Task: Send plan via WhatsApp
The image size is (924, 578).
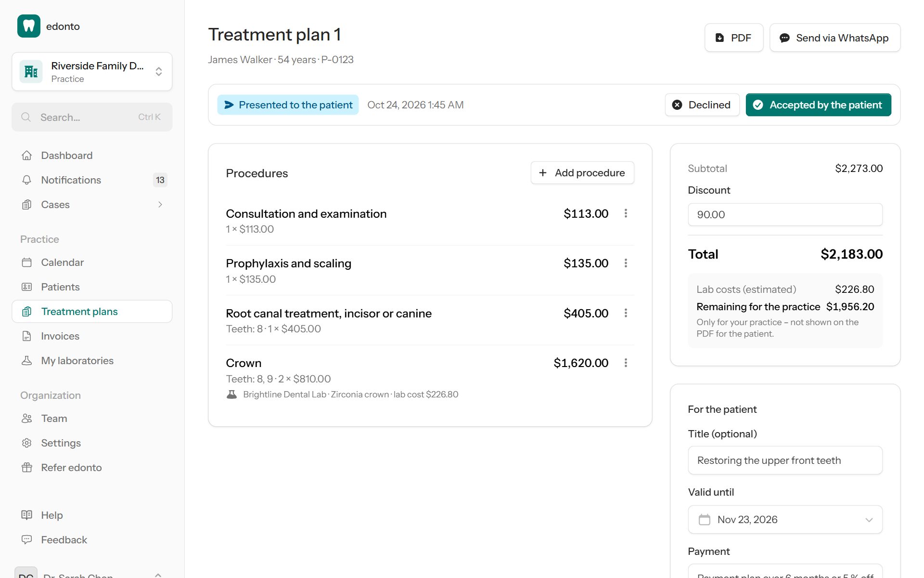Action: (835, 38)
